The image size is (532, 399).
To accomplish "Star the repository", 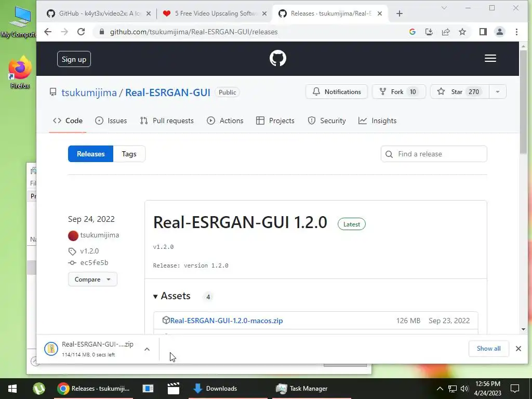I will coord(460,91).
